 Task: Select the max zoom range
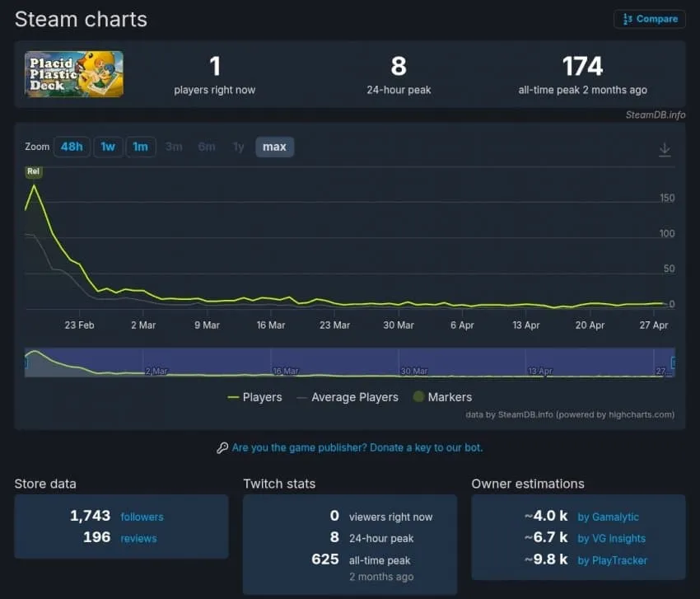[x=274, y=147]
